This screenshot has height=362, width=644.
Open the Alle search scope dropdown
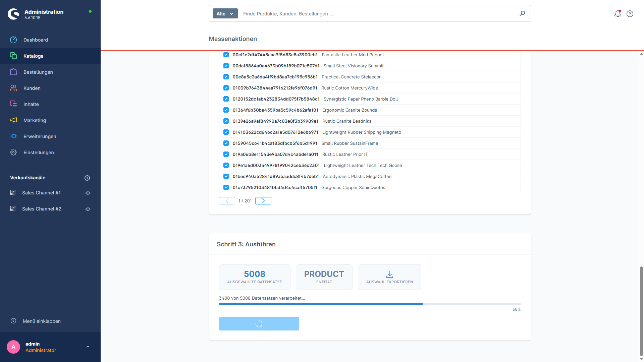pos(225,14)
